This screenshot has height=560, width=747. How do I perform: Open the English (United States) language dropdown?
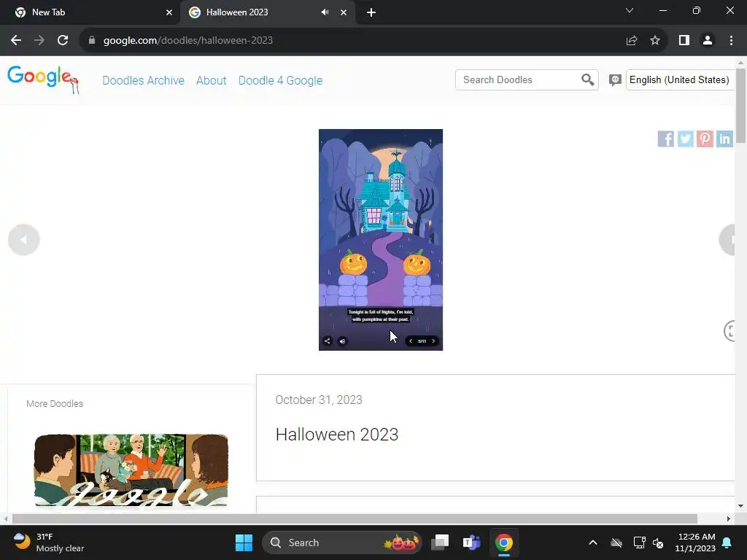point(680,80)
